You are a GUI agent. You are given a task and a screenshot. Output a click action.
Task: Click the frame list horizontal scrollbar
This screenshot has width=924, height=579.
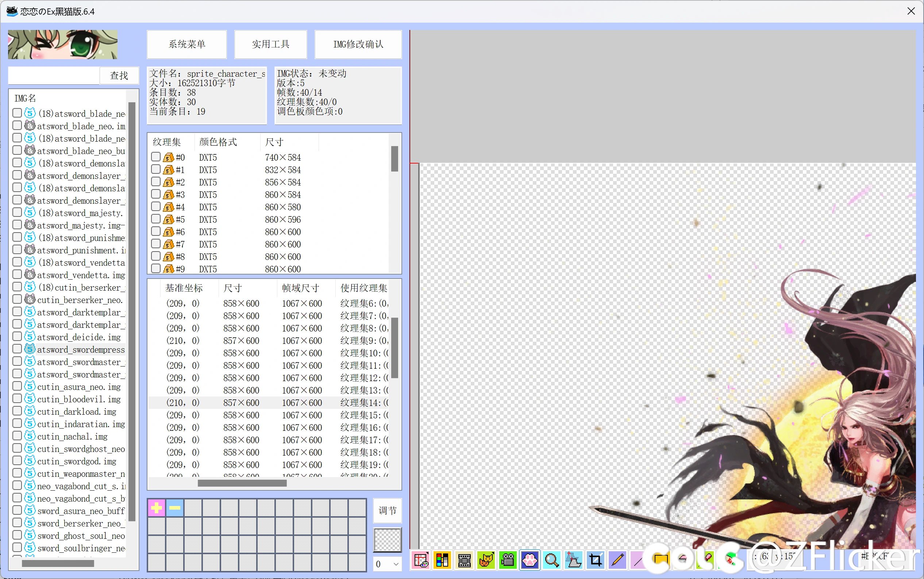(x=242, y=483)
